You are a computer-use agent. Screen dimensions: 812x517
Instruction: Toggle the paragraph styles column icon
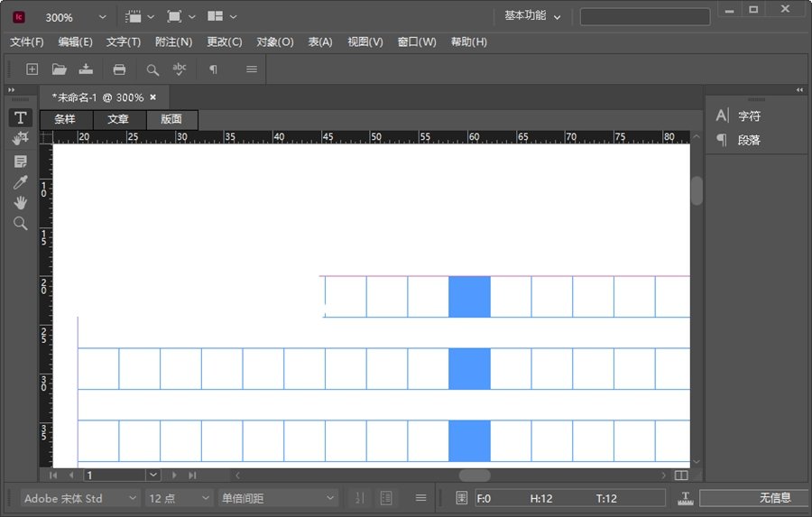(386, 498)
